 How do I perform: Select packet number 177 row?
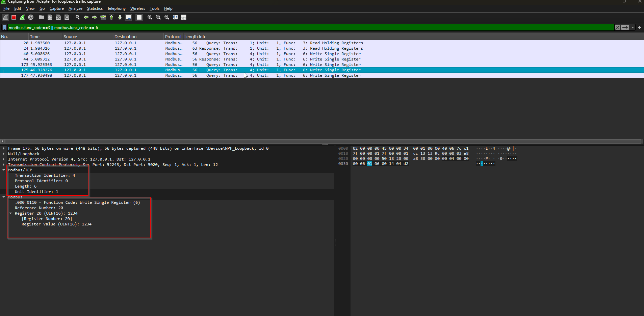[x=322, y=75]
